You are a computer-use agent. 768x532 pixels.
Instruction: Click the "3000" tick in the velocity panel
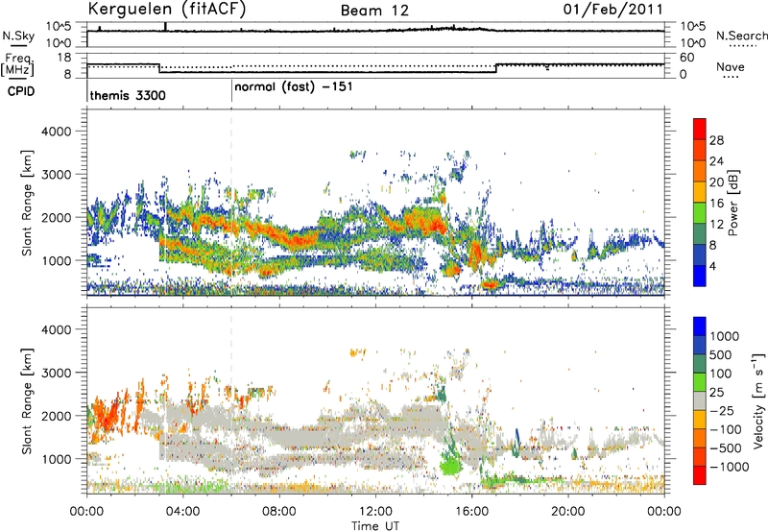(x=57, y=373)
